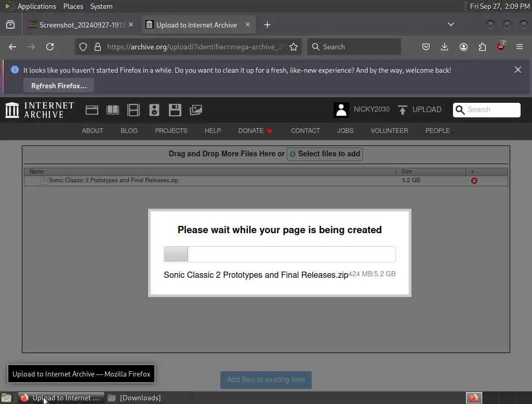
Task: Click the uBlock Origin extension icon
Action: point(501,46)
